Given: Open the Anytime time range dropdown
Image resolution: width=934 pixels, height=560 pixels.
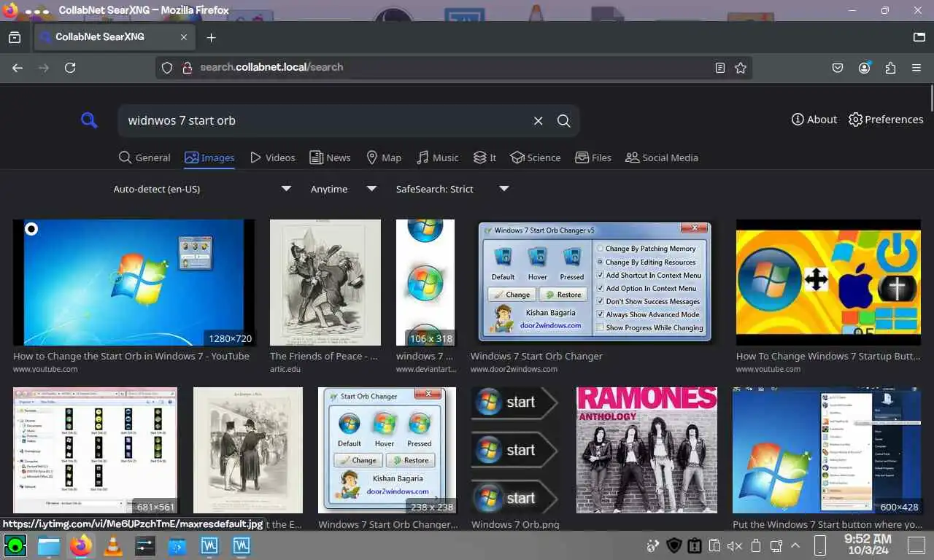Looking at the screenshot, I should 343,189.
